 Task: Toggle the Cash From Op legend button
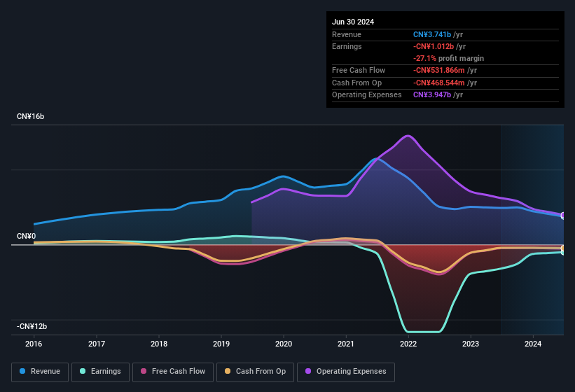[x=255, y=372]
